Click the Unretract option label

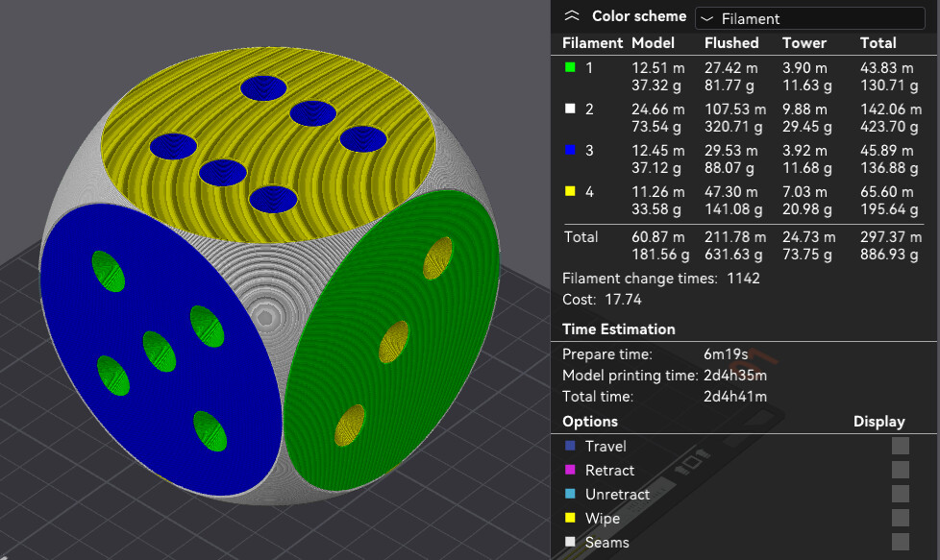617,494
